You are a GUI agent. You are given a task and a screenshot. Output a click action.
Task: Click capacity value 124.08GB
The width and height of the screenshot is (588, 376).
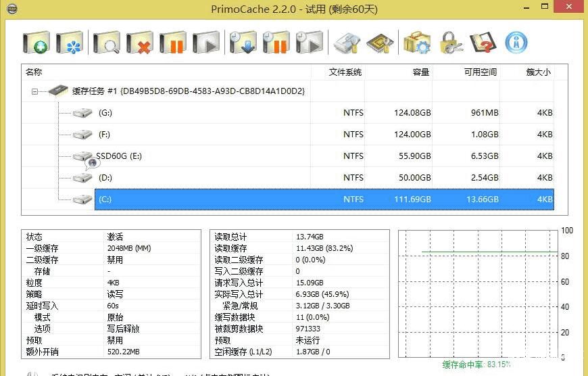pos(412,112)
